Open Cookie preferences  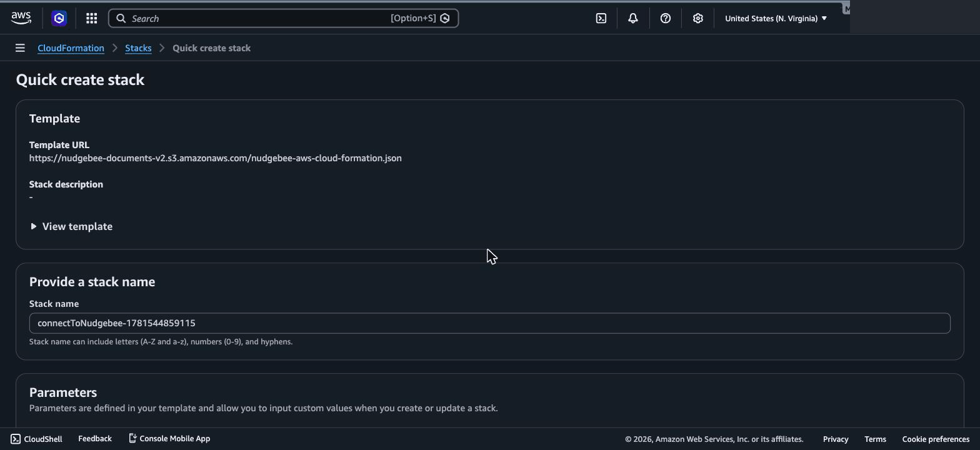[936, 439]
